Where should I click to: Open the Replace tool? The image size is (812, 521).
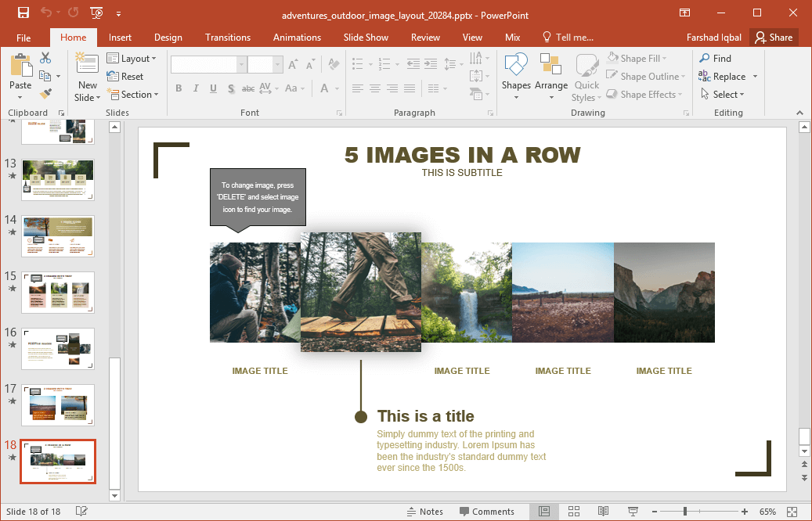[727, 76]
